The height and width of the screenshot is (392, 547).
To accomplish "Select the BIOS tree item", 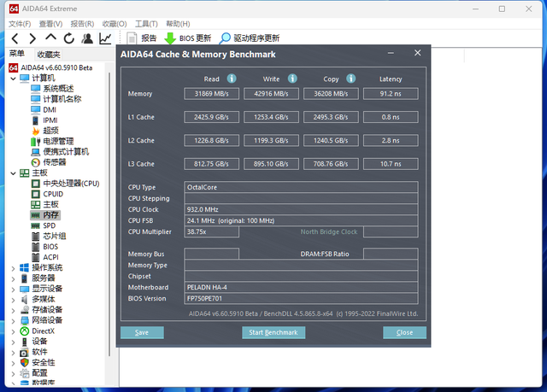I will (44, 247).
